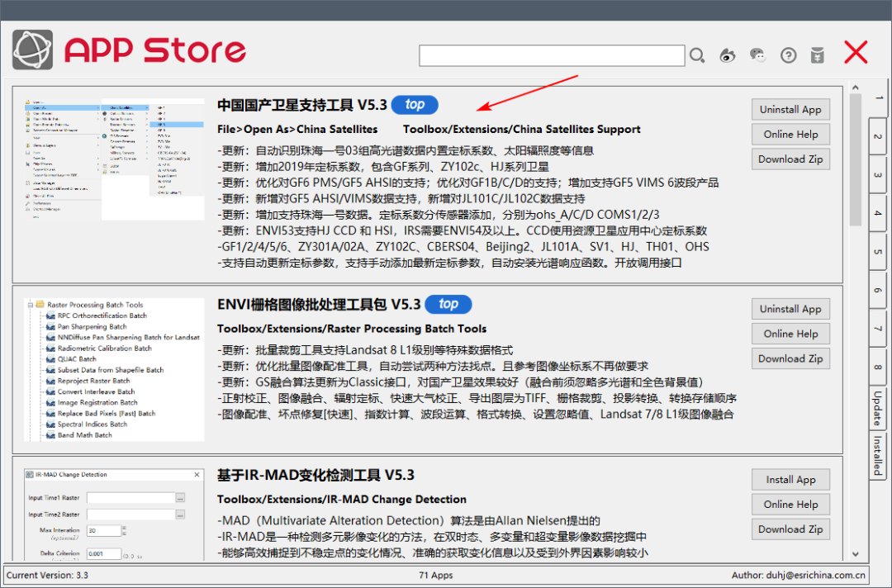Click 'File>Open As>China Satellites' path text
The image size is (892, 588).
(297, 130)
